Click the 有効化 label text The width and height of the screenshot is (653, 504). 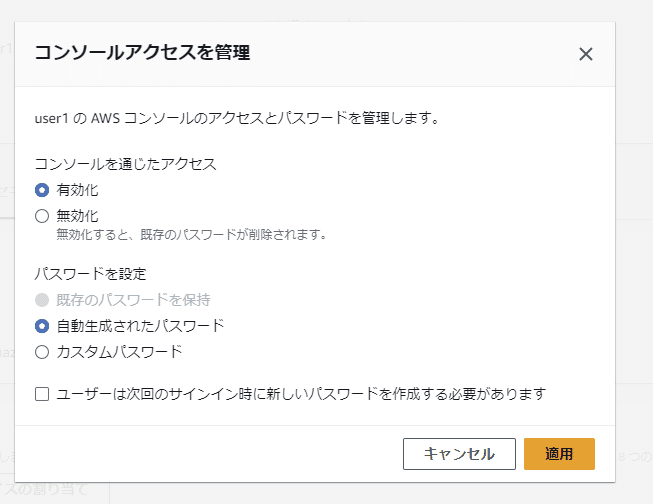pyautogui.click(x=77, y=190)
